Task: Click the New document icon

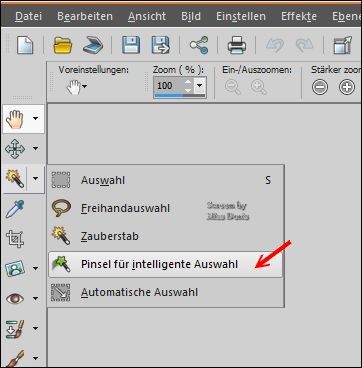Action: point(25,45)
